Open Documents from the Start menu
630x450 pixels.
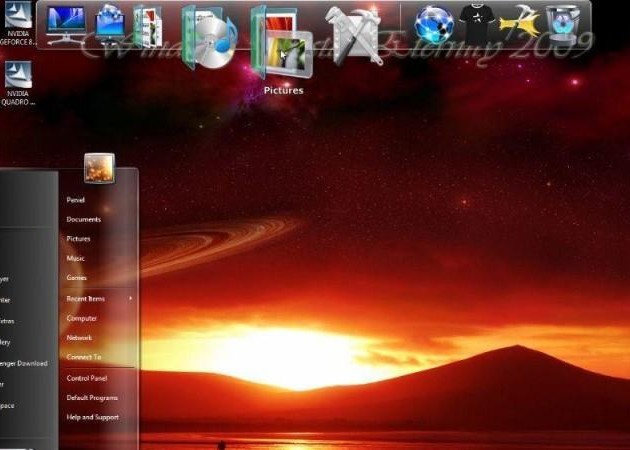pos(84,219)
